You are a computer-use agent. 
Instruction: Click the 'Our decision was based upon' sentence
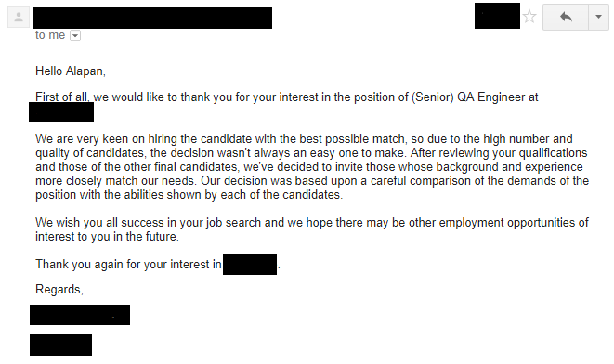pos(312,188)
